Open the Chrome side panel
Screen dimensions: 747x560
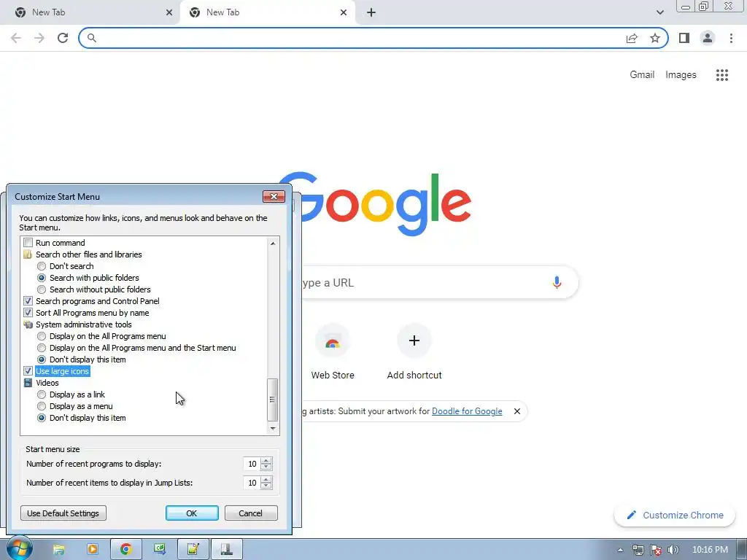684,38
